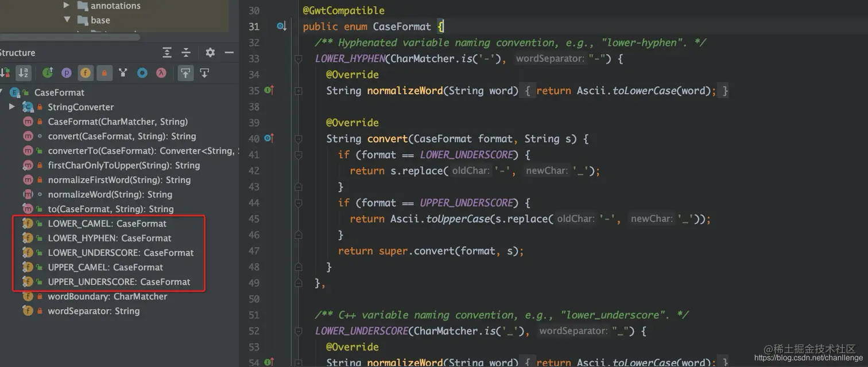Expand the annotations folder
Screen dimensions: 868x367
pos(66,5)
